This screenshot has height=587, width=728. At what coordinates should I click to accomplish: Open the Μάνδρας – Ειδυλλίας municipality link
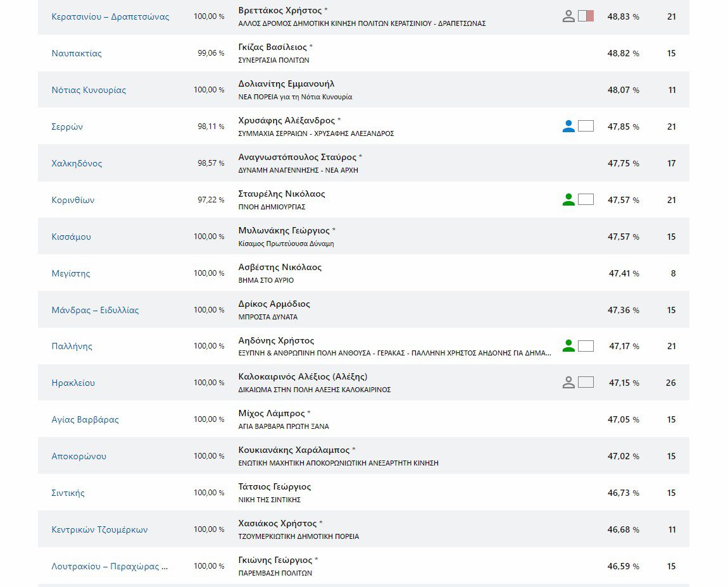coord(95,310)
